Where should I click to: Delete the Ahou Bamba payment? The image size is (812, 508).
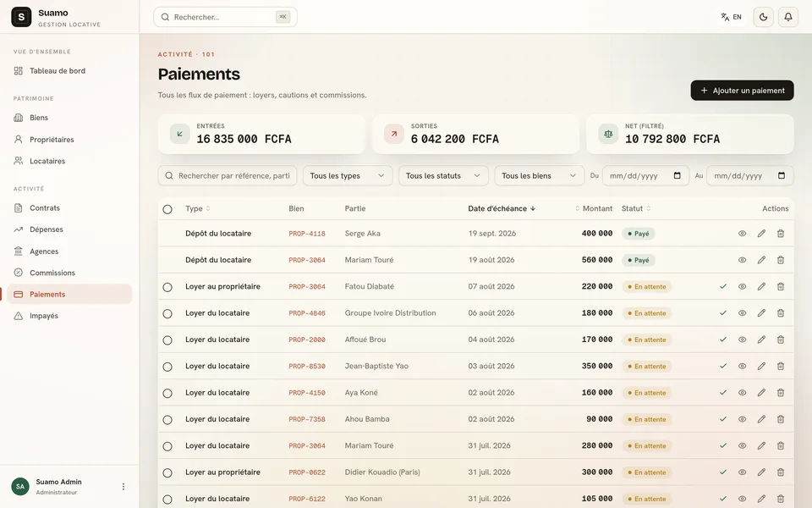coord(781,419)
